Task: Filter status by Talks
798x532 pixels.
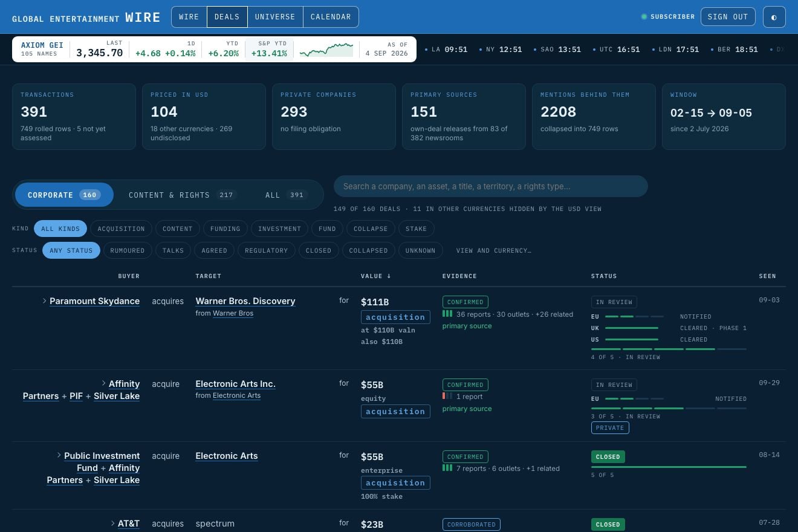Action: point(173,250)
